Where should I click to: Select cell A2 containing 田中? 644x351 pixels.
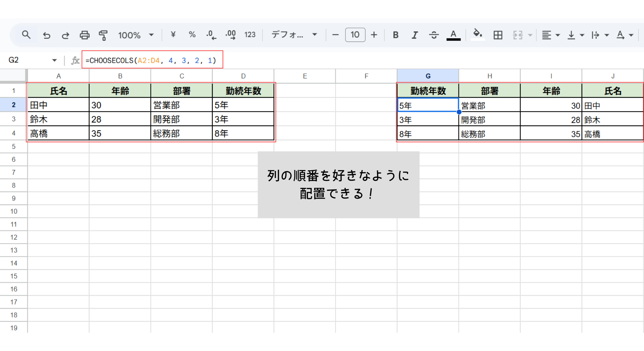[59, 105]
